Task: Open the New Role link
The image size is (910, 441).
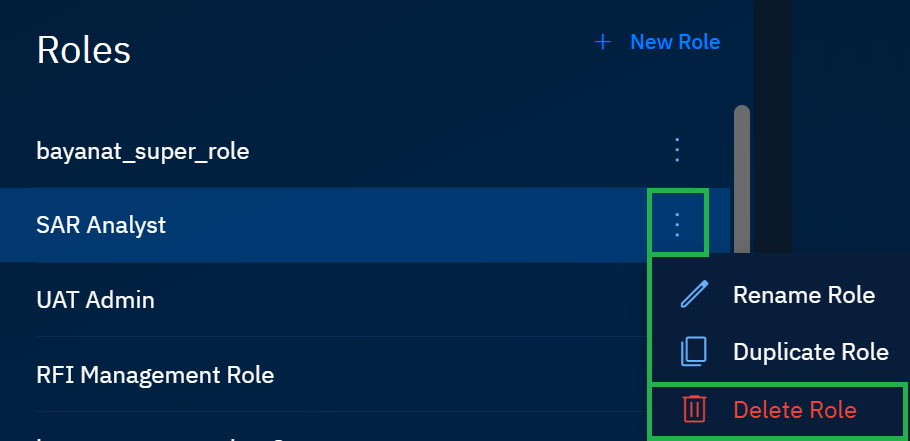Action: point(674,42)
